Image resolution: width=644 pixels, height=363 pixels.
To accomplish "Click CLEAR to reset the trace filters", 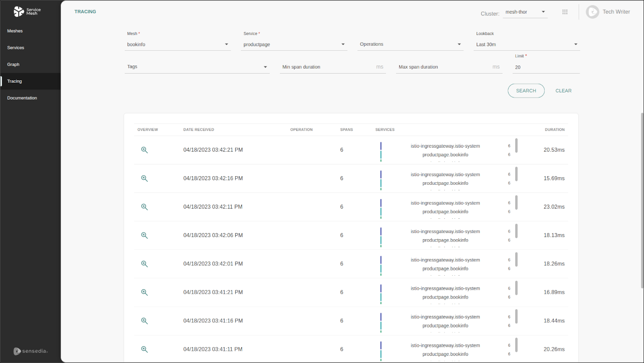I will pos(563,90).
